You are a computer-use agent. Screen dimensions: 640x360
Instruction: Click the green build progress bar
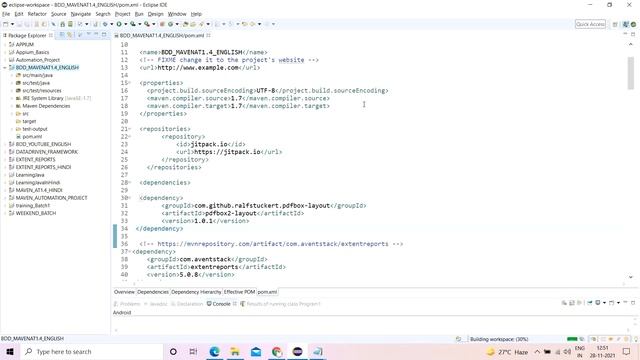[x=572, y=339]
